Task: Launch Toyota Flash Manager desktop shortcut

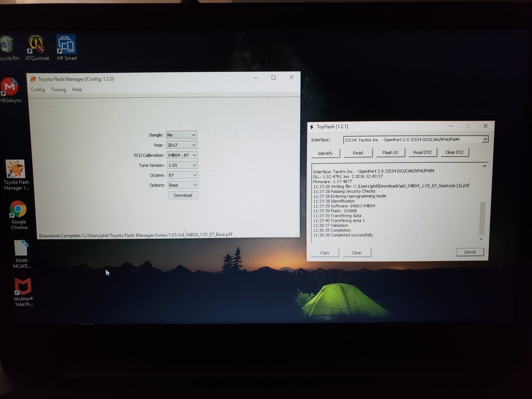Action: (16, 175)
